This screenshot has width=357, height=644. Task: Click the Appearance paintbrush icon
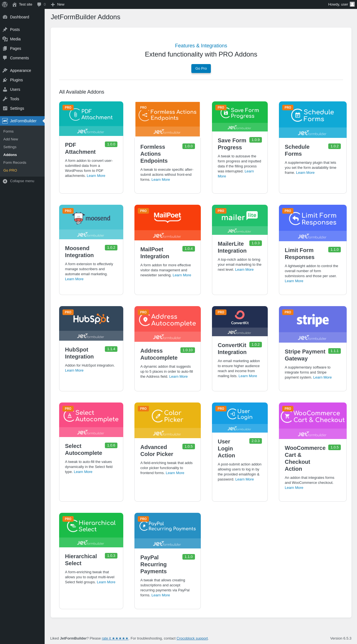tap(5, 70)
